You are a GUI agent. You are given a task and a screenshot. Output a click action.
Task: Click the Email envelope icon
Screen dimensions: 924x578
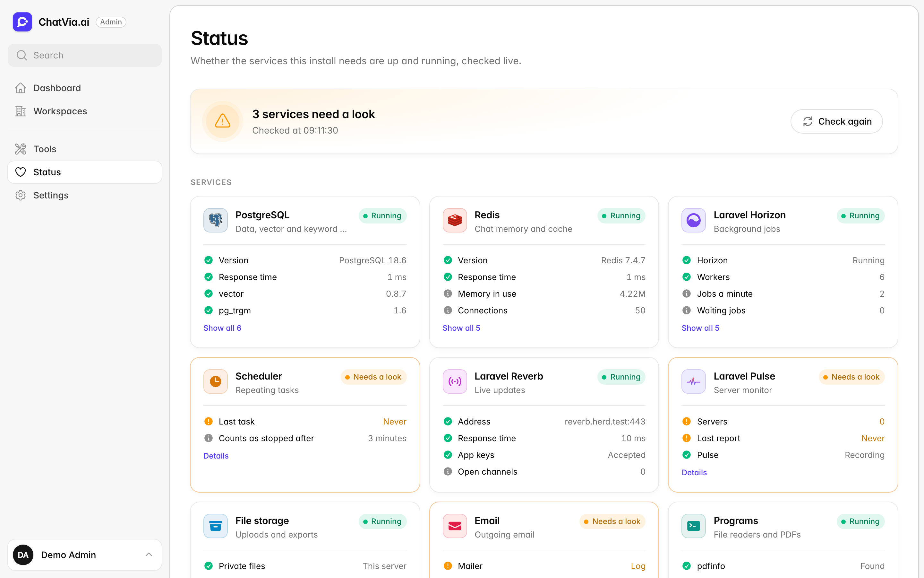pos(454,526)
